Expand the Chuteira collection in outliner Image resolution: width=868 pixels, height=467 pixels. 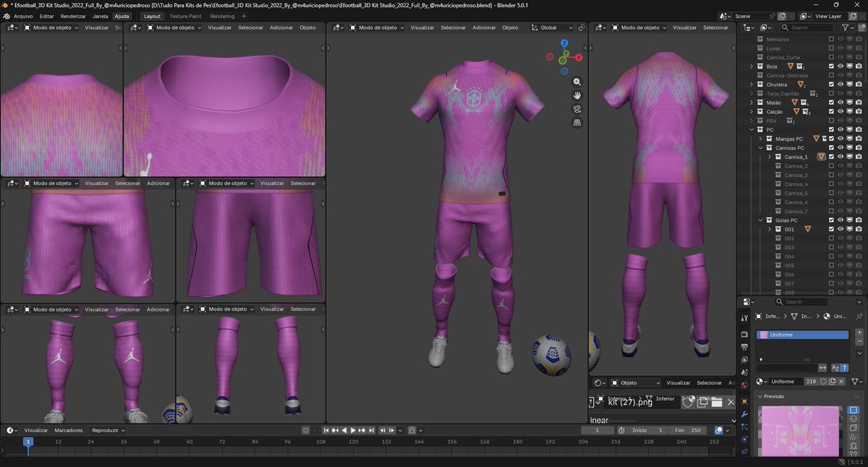[752, 84]
